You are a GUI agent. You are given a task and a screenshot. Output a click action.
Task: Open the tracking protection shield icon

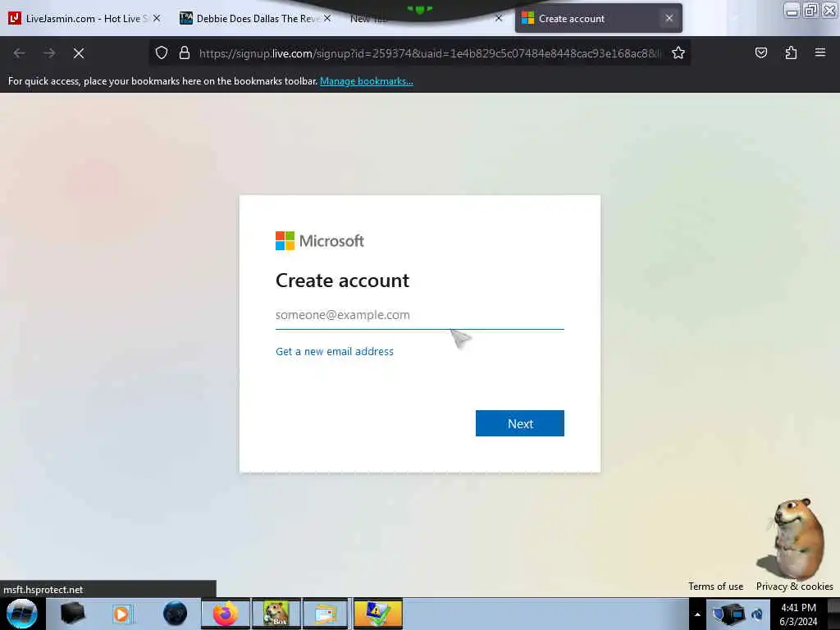point(162,53)
